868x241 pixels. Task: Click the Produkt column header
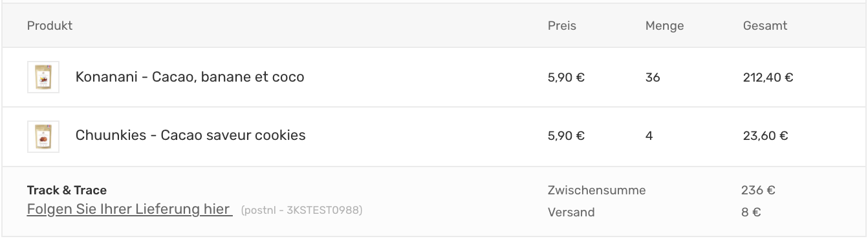point(50,26)
